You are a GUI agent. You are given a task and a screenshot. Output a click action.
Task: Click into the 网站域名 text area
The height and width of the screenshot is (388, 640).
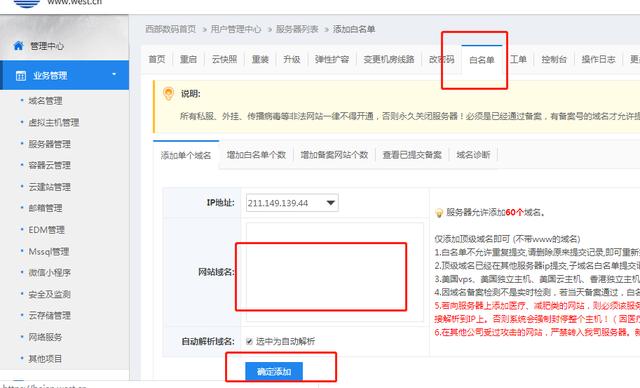tap(334, 272)
